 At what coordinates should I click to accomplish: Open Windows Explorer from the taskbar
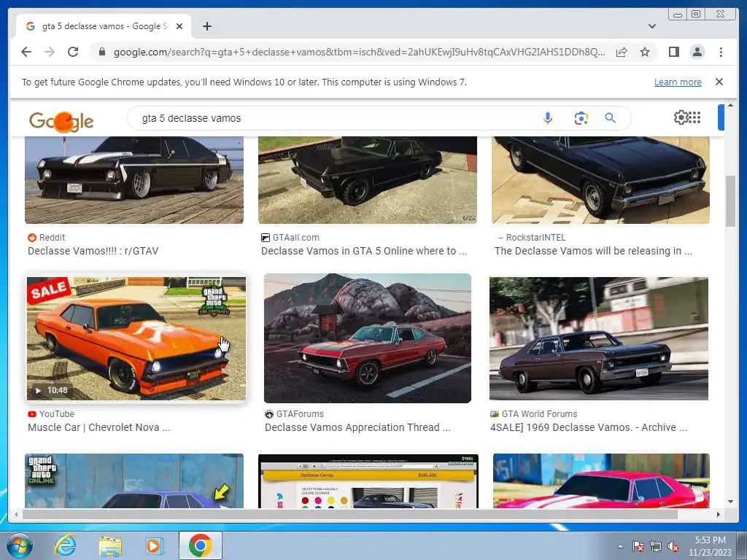coord(109,545)
